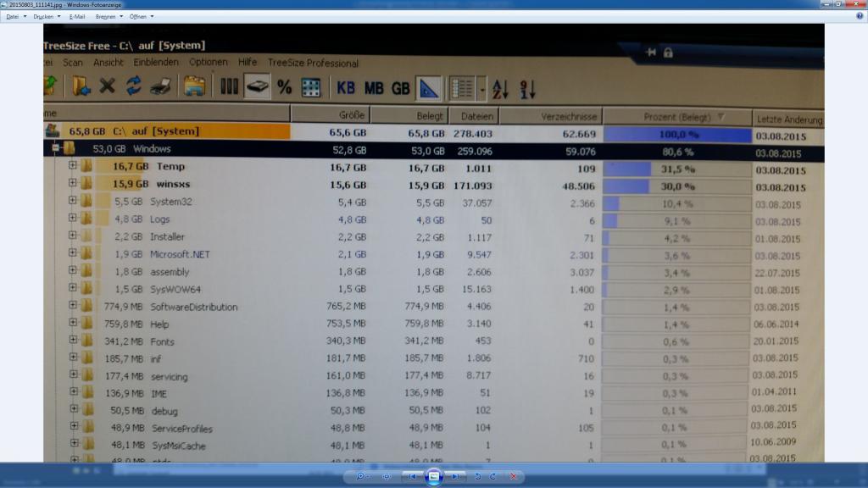Click the Prozent (Belegt) column header
This screenshot has width=868, height=488.
[677, 117]
